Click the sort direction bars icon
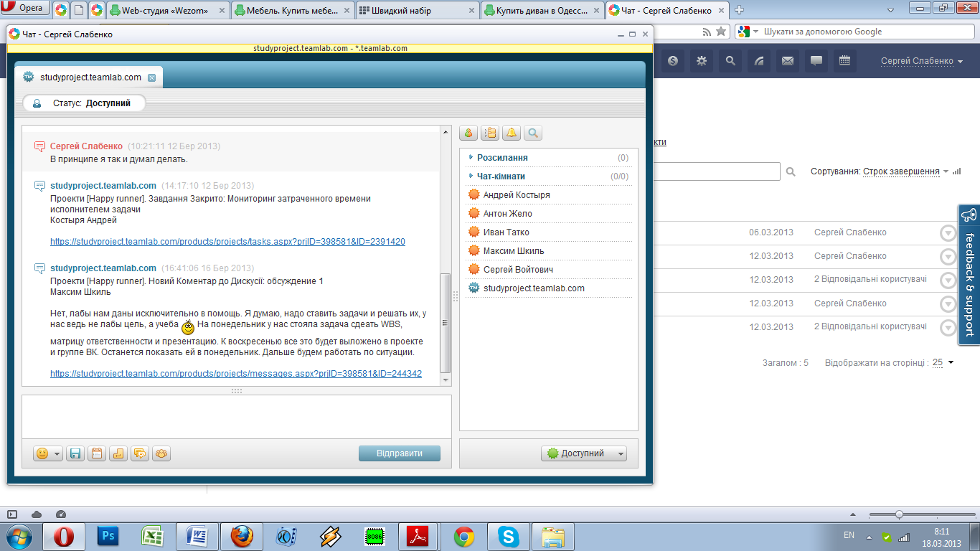Screen dimensions: 980x551 957,171
